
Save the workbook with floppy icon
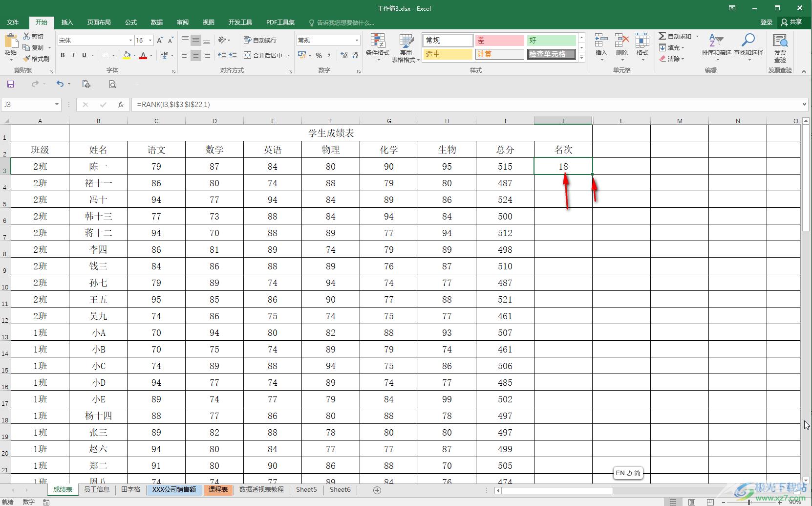(10, 84)
